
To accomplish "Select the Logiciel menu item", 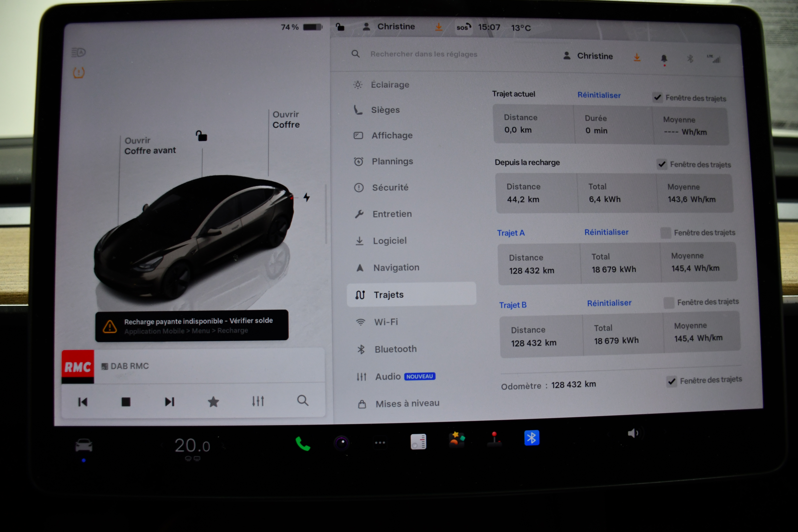I will 390,241.
